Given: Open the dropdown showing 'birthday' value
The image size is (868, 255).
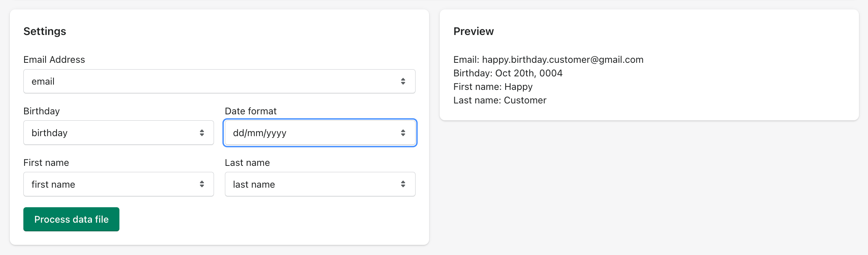Looking at the screenshot, I should 113,133.
